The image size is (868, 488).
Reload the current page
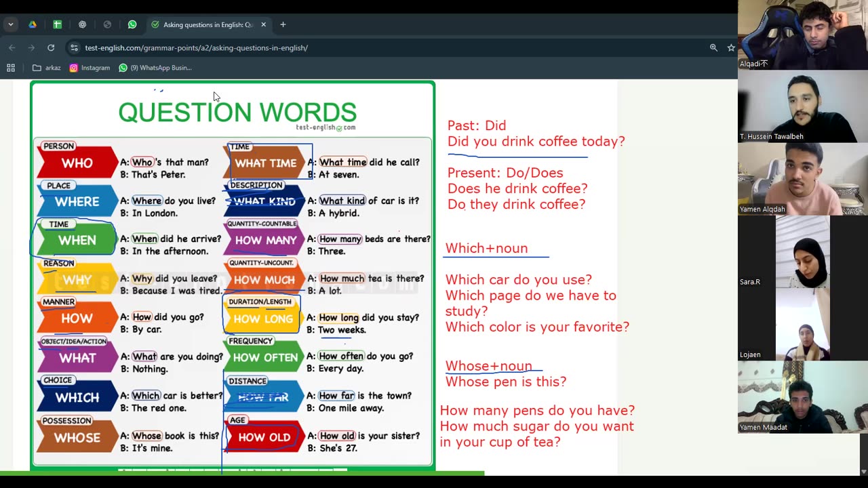pos(51,47)
